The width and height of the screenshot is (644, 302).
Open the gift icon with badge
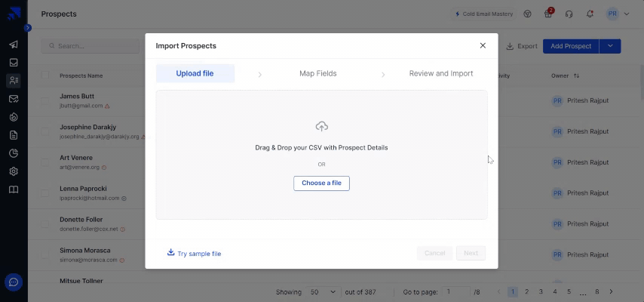pyautogui.click(x=548, y=14)
